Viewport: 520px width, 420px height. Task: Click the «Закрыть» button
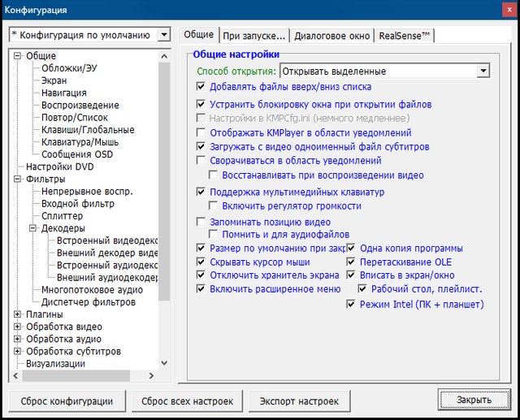[473, 400]
